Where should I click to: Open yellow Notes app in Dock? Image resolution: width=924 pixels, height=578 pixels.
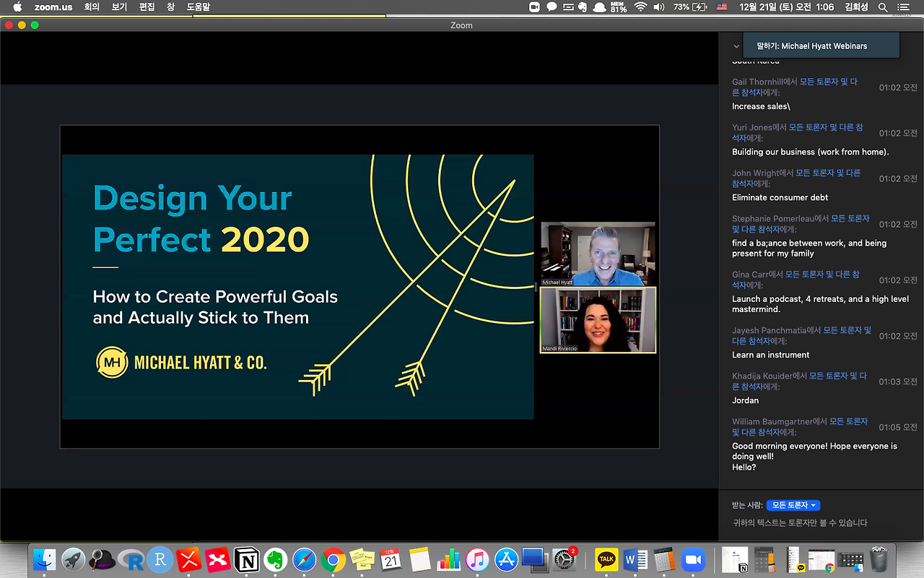click(x=419, y=559)
